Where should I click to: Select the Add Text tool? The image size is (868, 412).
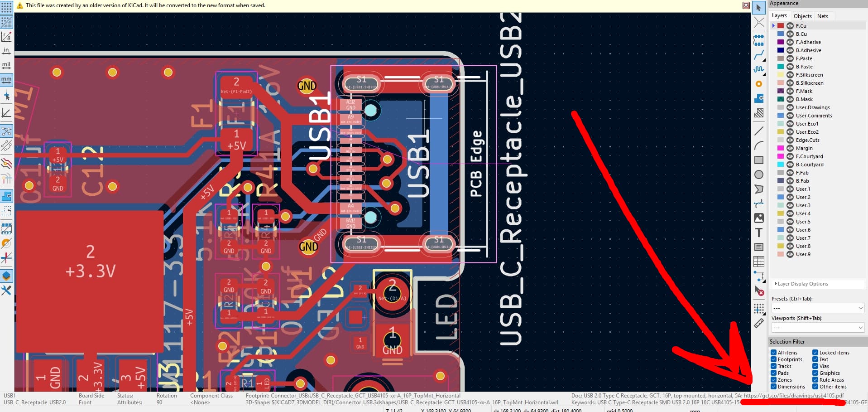[x=759, y=233]
